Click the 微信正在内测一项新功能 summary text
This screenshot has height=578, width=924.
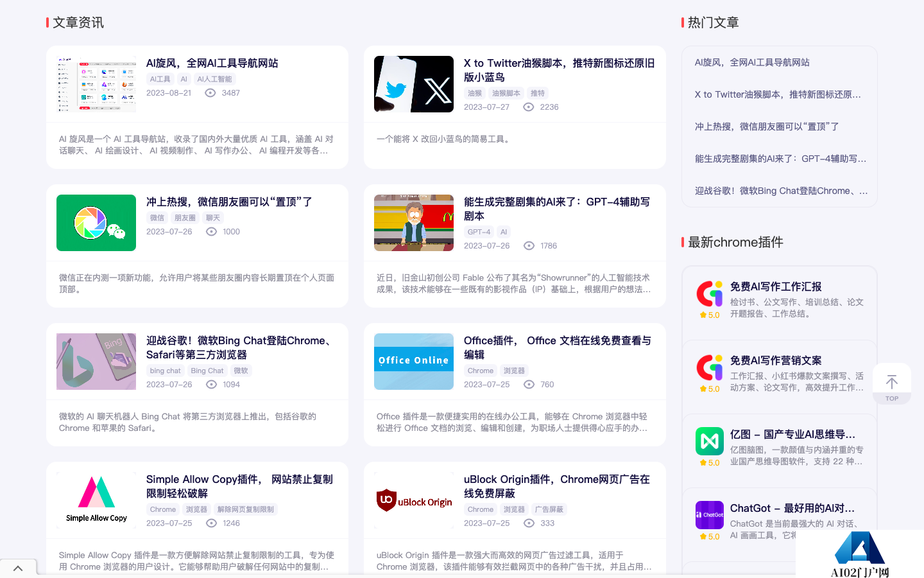[196, 283]
